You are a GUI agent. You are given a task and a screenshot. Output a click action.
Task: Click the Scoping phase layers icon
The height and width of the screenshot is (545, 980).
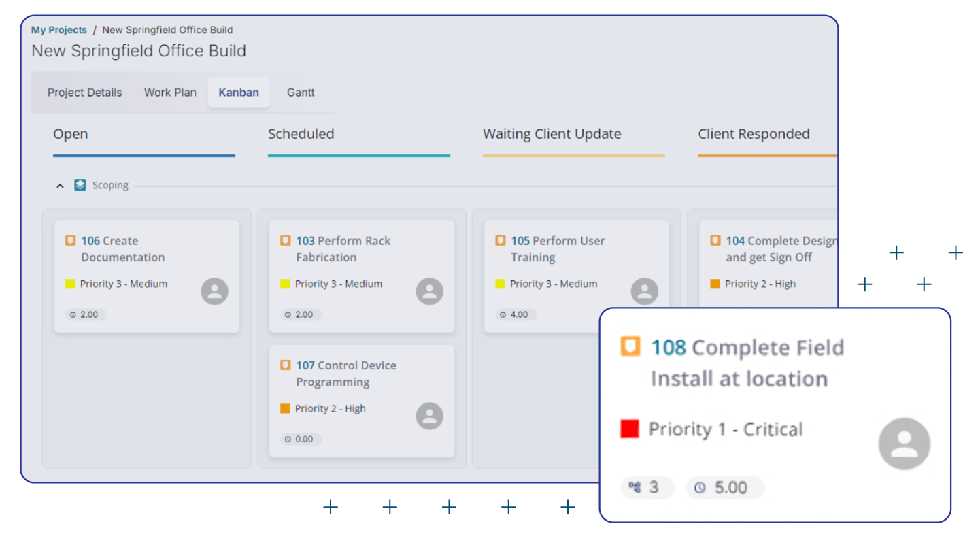pyautogui.click(x=80, y=185)
